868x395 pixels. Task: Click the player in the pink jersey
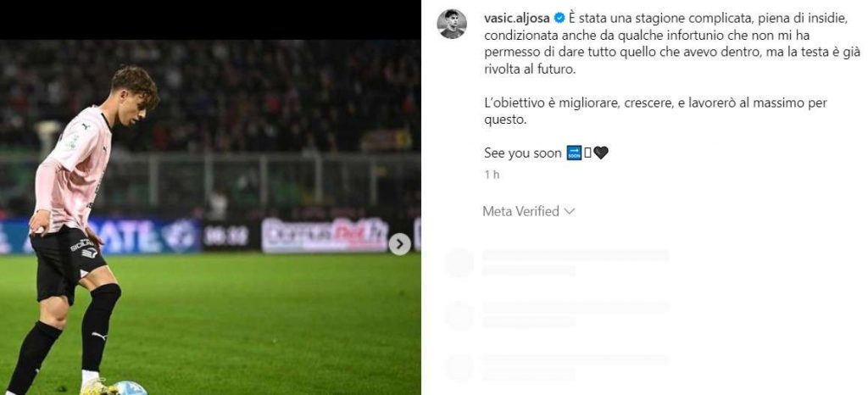tap(75, 232)
